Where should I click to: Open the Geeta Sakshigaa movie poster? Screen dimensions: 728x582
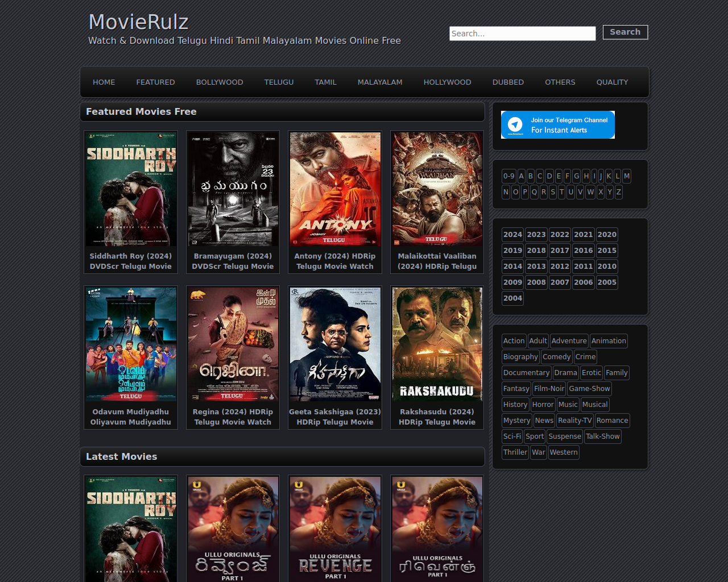pyautogui.click(x=335, y=344)
